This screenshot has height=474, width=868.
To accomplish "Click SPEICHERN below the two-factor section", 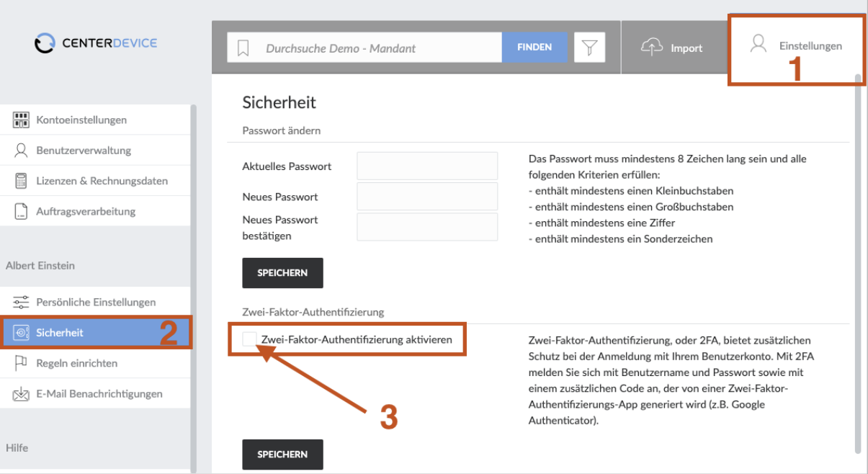I will point(283,455).
